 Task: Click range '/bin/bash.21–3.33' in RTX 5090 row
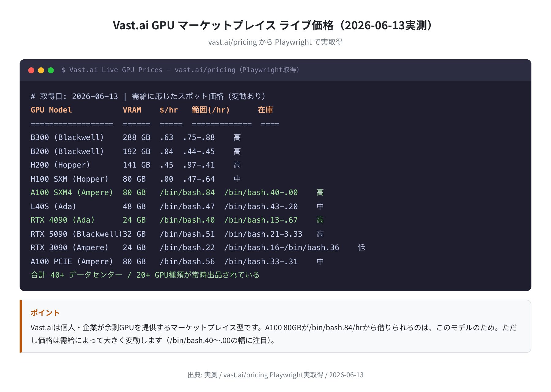(263, 234)
